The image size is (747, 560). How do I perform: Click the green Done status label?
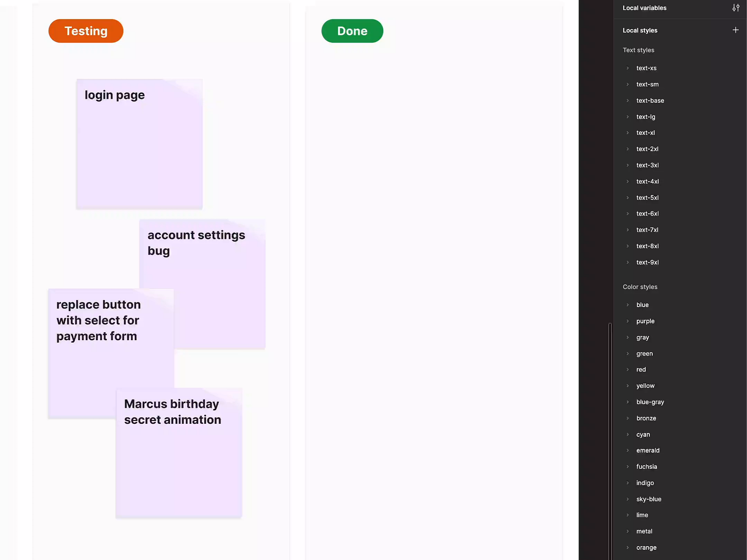click(x=352, y=31)
